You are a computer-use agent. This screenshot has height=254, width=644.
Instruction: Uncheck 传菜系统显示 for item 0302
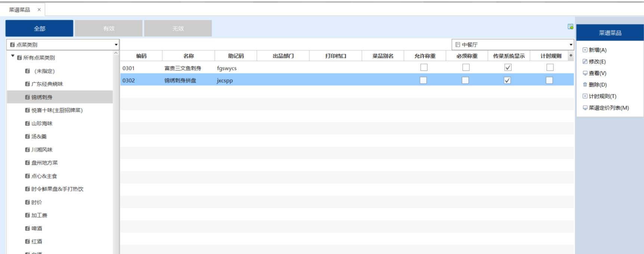507,80
